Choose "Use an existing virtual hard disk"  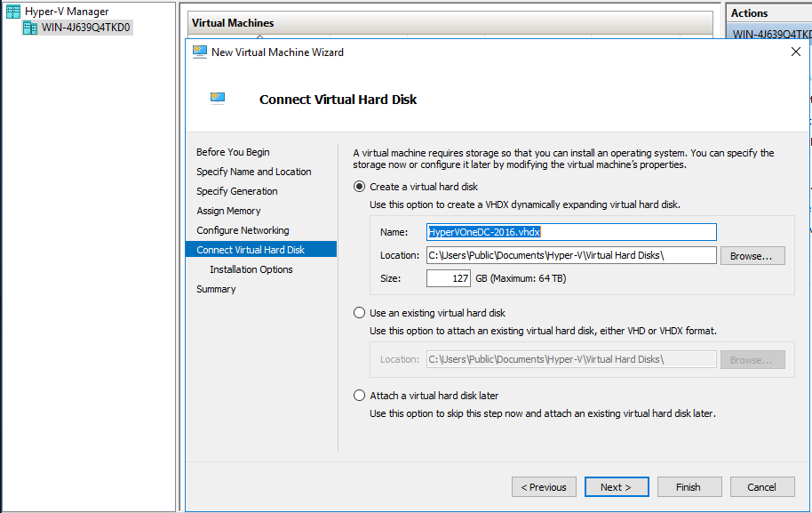359,312
